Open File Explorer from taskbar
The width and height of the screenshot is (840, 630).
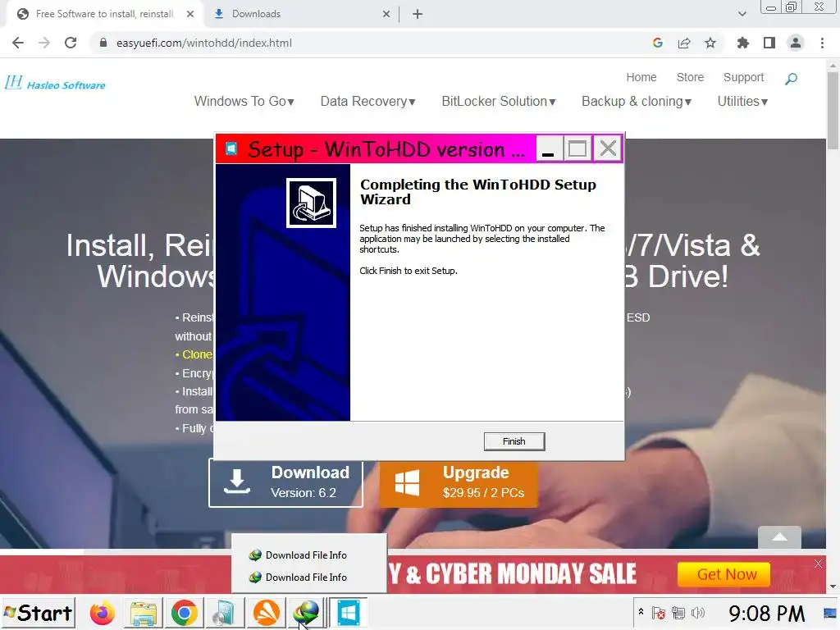(143, 613)
